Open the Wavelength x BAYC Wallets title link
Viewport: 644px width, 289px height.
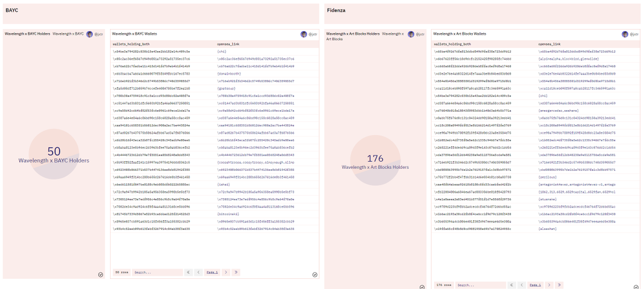pos(134,34)
